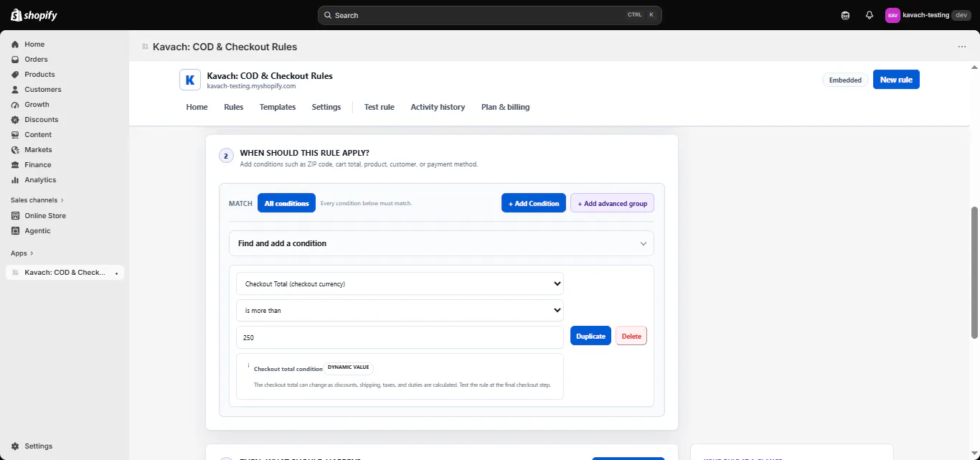Click the search magnifier icon
Image resolution: width=980 pixels, height=460 pixels.
coord(328,15)
